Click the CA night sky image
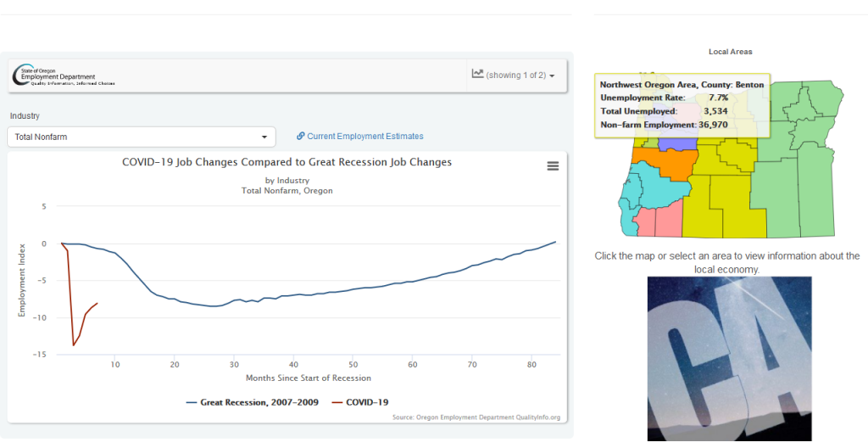The image size is (868, 448). (729, 356)
